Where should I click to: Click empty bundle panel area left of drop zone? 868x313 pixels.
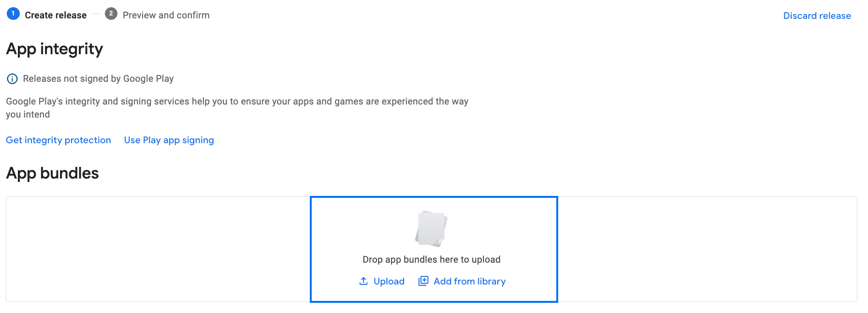(x=158, y=249)
